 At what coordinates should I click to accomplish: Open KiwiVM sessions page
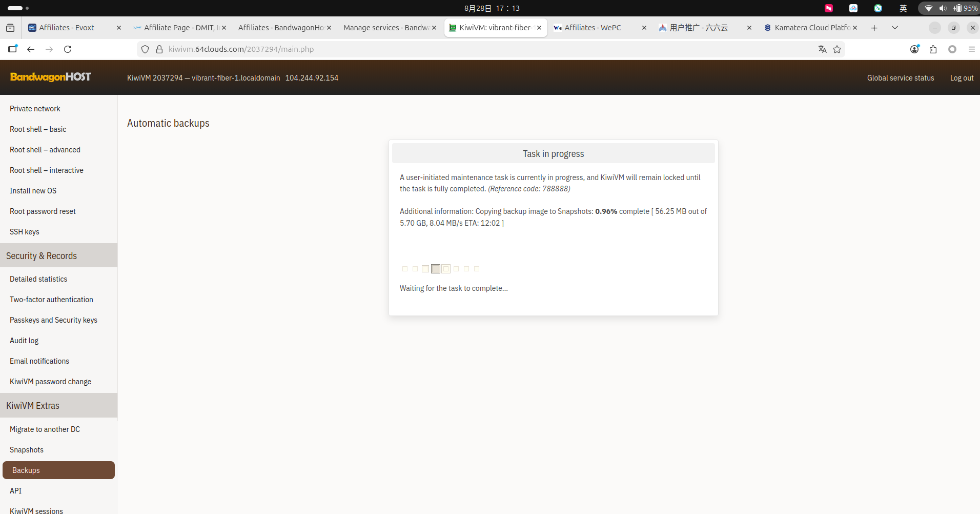(x=36, y=511)
